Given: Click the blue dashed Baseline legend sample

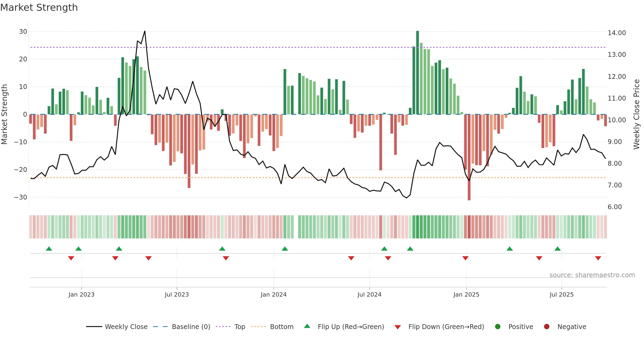Looking at the screenshot, I should click(x=160, y=327).
